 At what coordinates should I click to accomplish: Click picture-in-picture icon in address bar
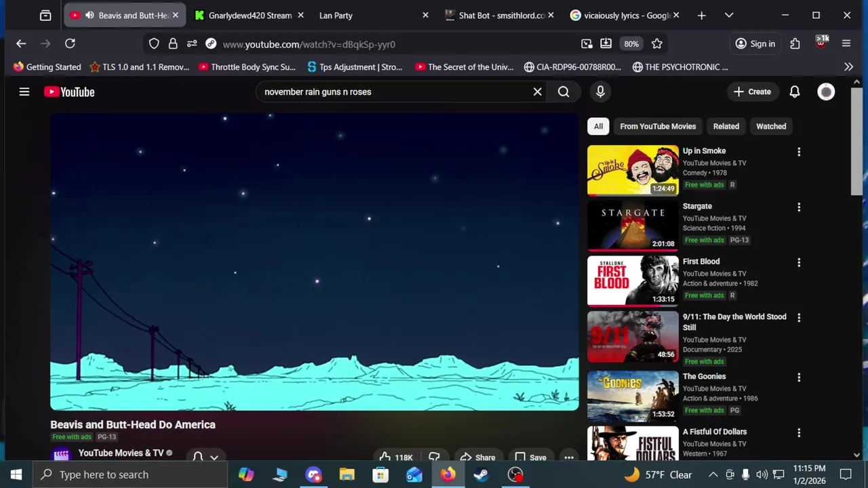point(587,43)
